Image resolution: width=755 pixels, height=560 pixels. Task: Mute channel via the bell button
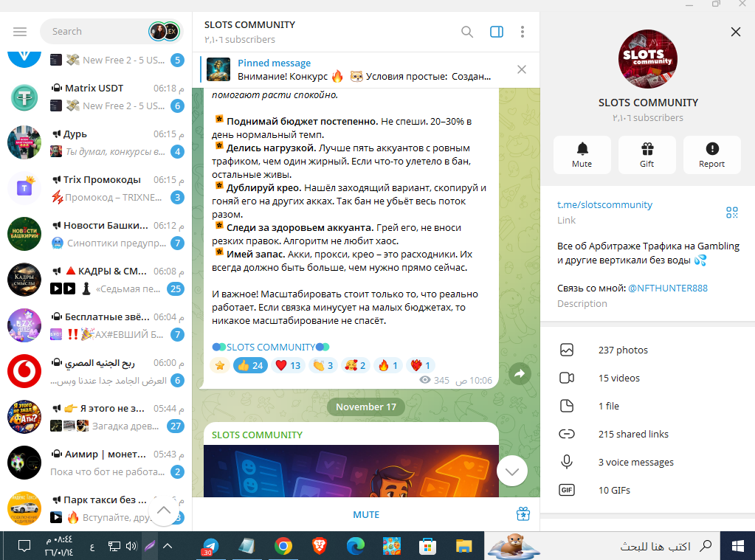(582, 154)
